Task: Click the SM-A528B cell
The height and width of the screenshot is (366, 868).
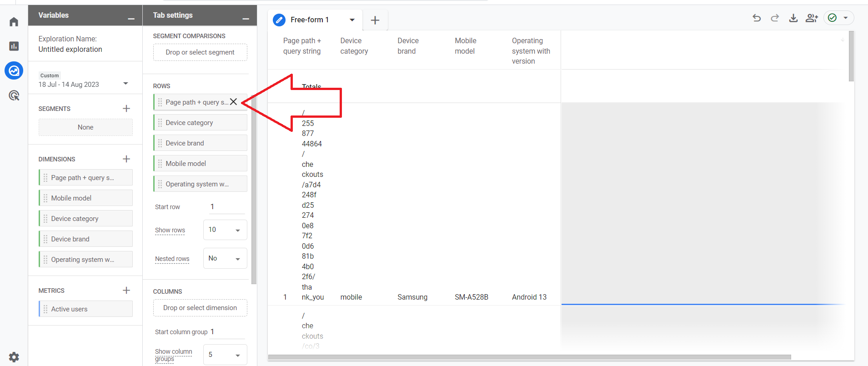Action: click(472, 297)
